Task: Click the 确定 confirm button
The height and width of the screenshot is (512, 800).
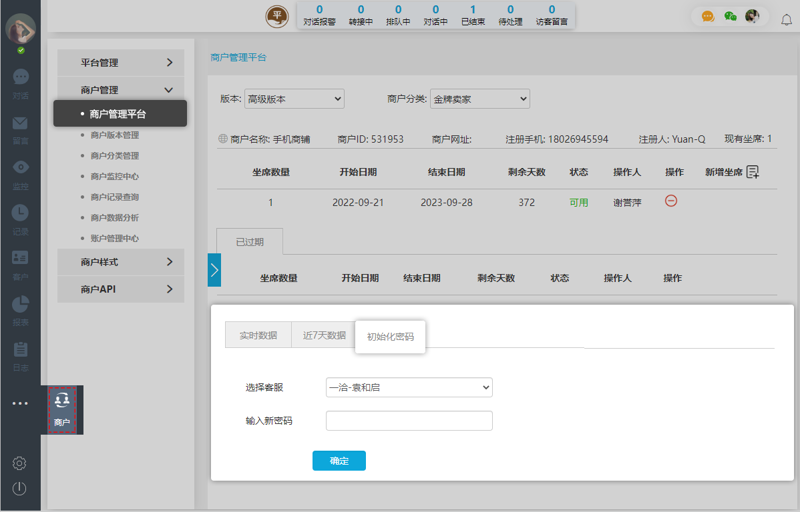Action: coord(339,460)
